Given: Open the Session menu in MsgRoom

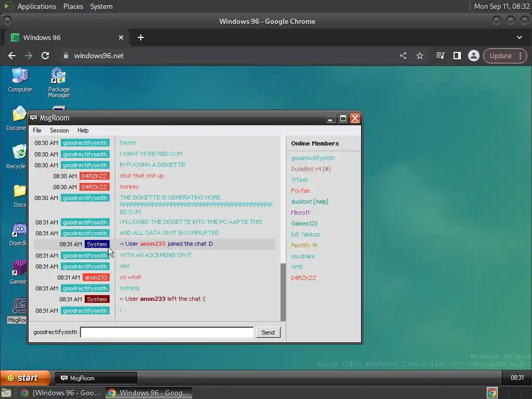Looking at the screenshot, I should 59,130.
